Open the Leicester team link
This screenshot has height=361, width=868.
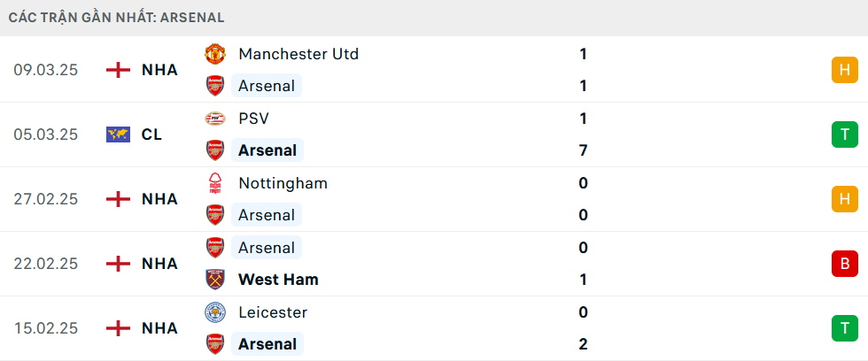pyautogui.click(x=273, y=312)
